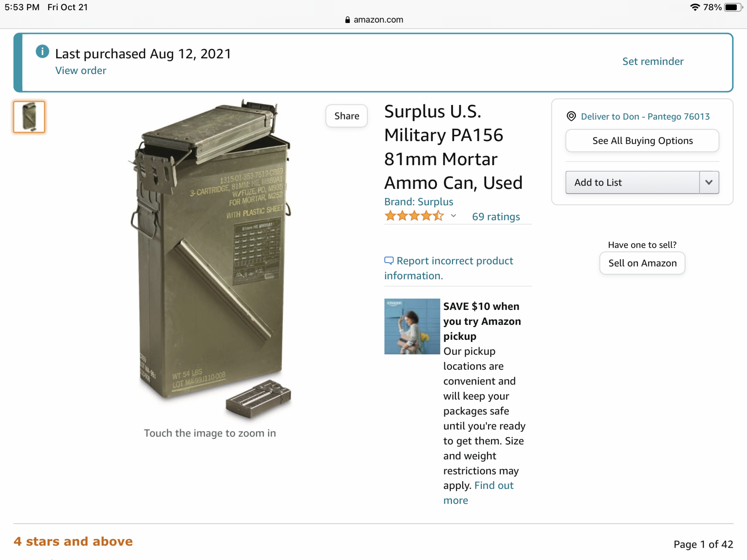Follow the Brand: Surplus link
The width and height of the screenshot is (747, 560).
(x=418, y=202)
